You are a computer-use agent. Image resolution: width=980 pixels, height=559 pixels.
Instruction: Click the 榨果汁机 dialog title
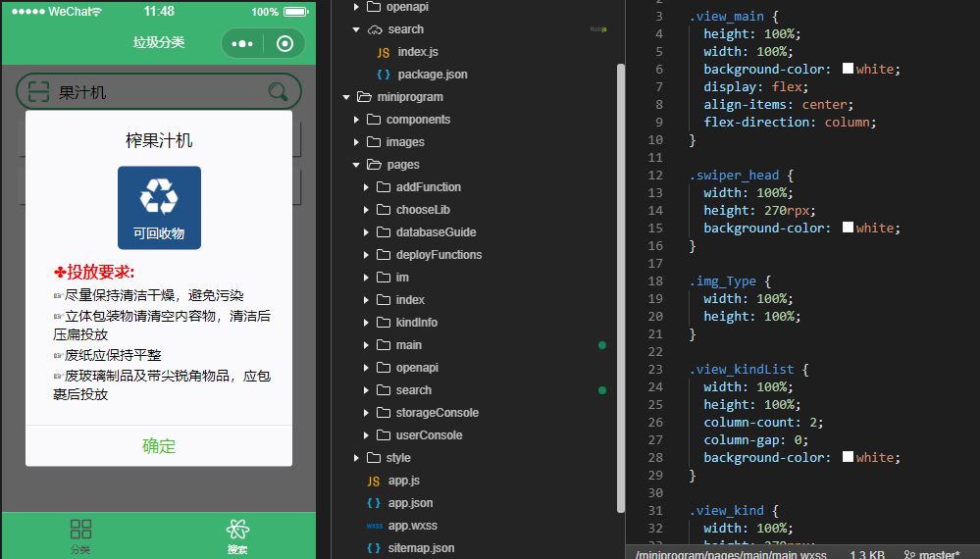click(159, 140)
